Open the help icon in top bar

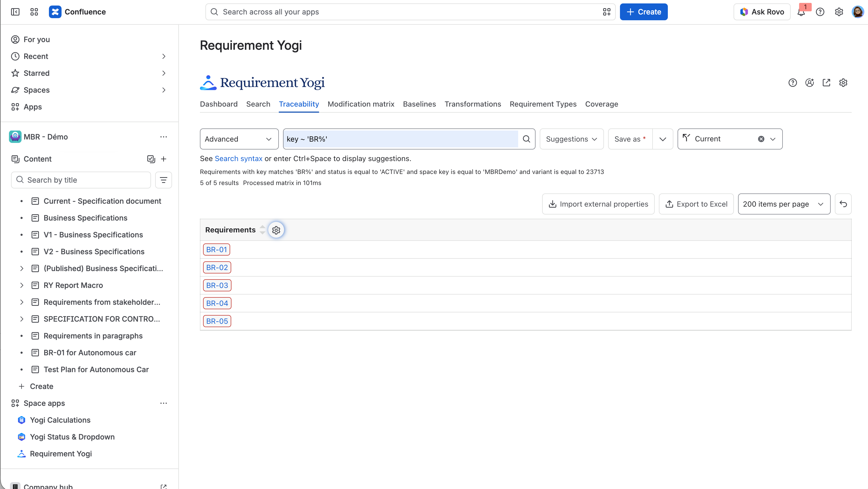tap(820, 12)
